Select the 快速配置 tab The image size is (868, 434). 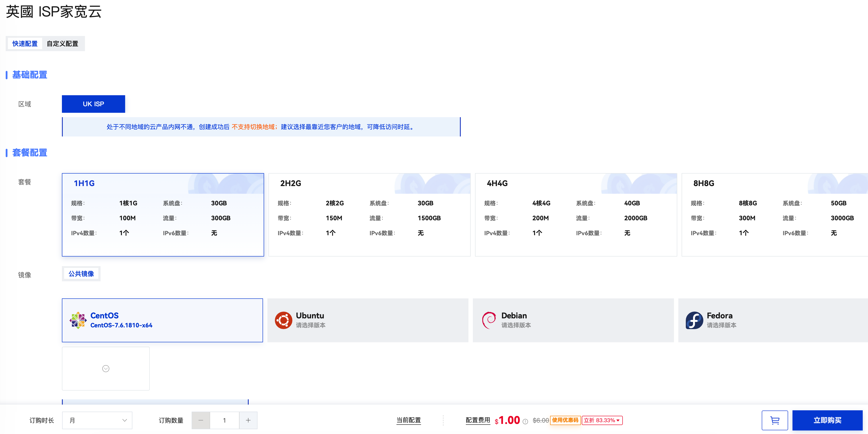pyautogui.click(x=25, y=44)
